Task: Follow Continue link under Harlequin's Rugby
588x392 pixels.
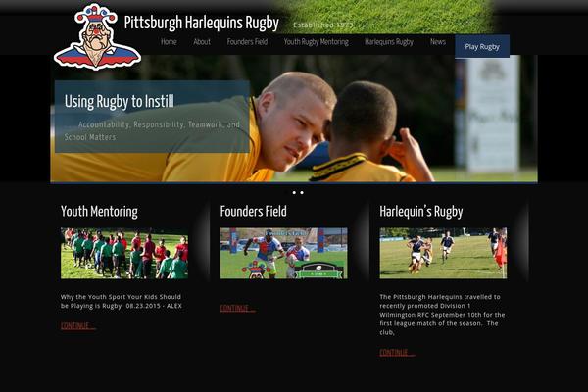Action: pos(397,352)
